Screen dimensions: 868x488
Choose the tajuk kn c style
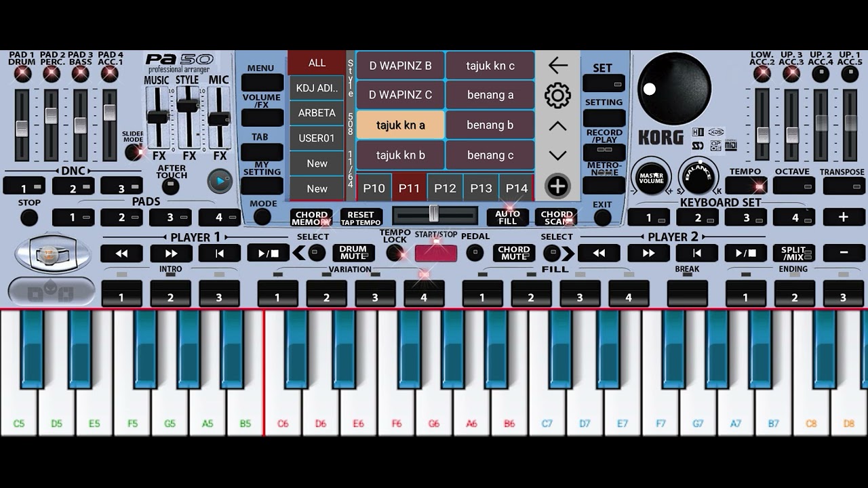tap(490, 66)
